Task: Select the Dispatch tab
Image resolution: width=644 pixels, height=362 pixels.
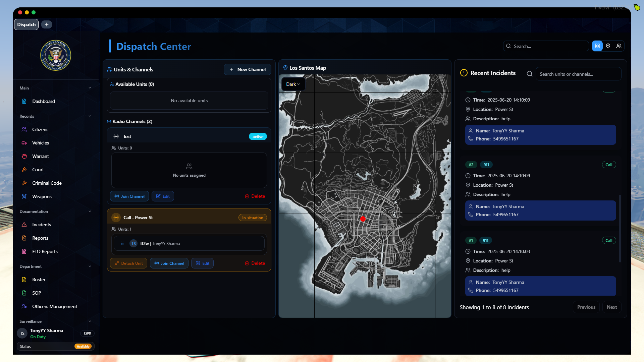Action: [x=26, y=24]
